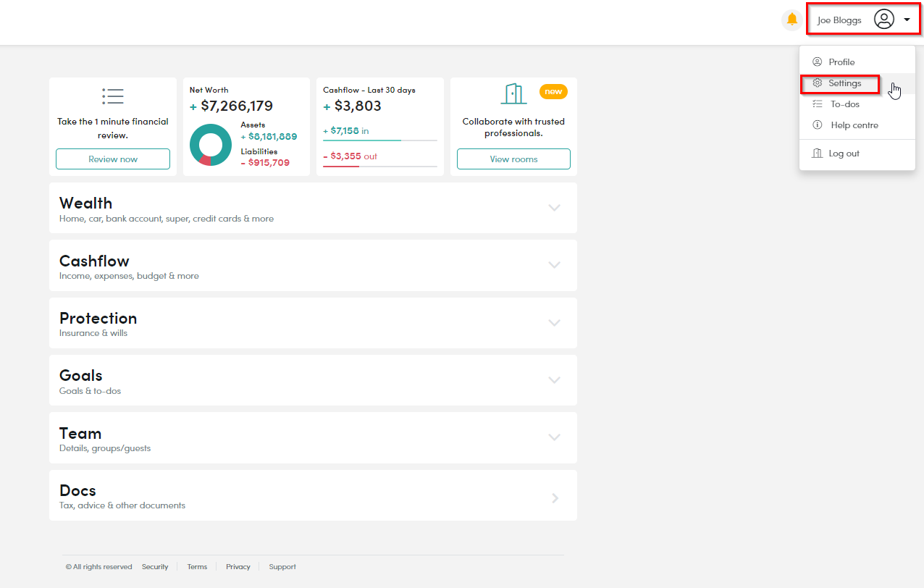Expand the Team section chevron
This screenshot has width=924, height=588.
coord(555,437)
